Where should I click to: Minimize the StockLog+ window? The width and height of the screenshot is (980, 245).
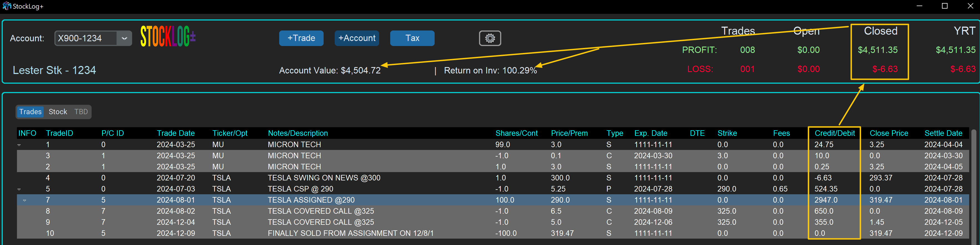(919, 6)
